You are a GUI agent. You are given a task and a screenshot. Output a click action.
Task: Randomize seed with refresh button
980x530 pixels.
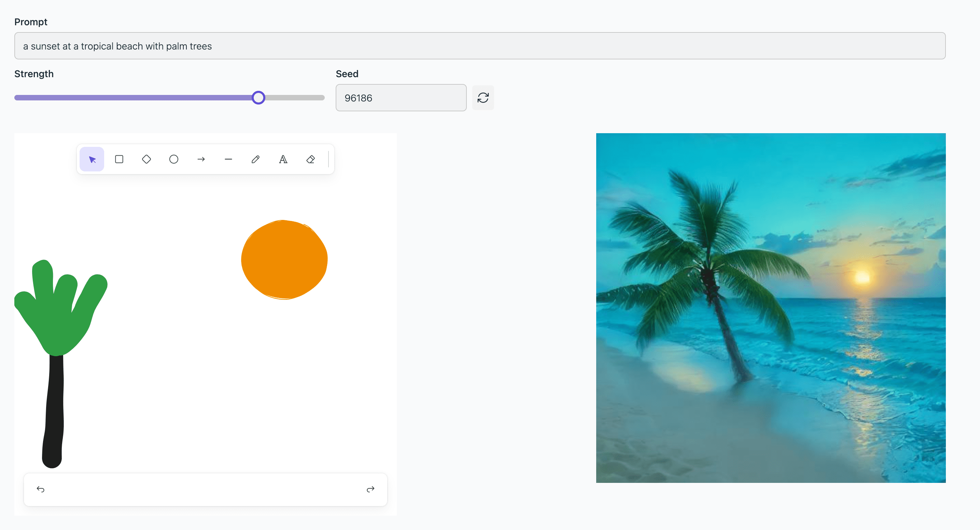pos(483,98)
